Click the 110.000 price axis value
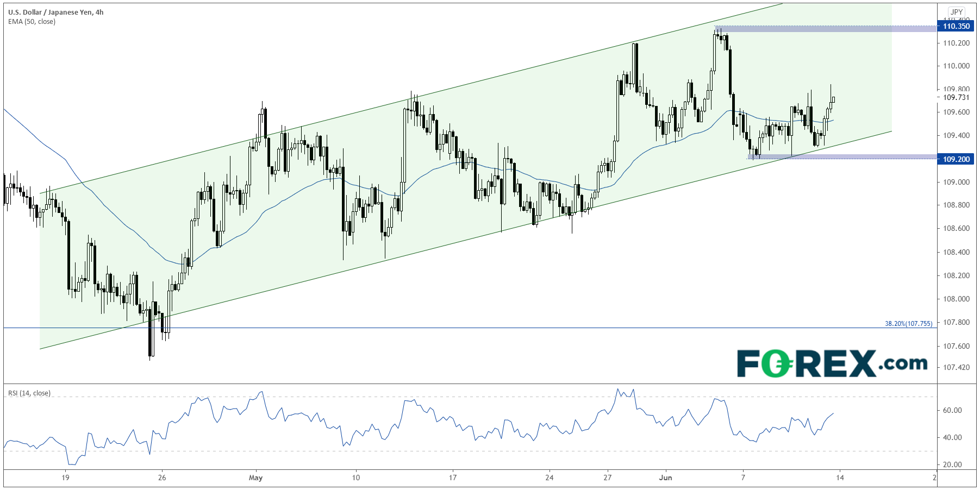This screenshot has width=980, height=490. pyautogui.click(x=956, y=66)
